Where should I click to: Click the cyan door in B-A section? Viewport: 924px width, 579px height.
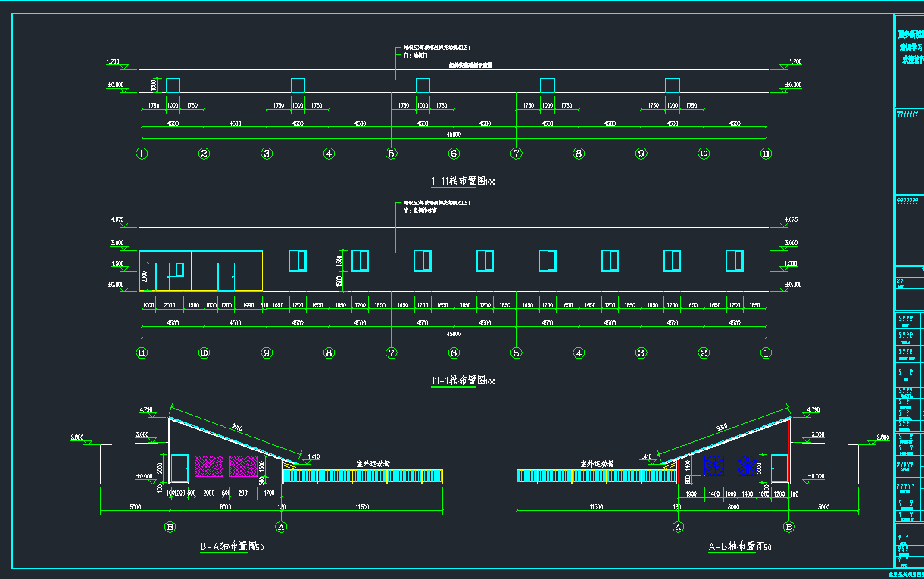(179, 468)
